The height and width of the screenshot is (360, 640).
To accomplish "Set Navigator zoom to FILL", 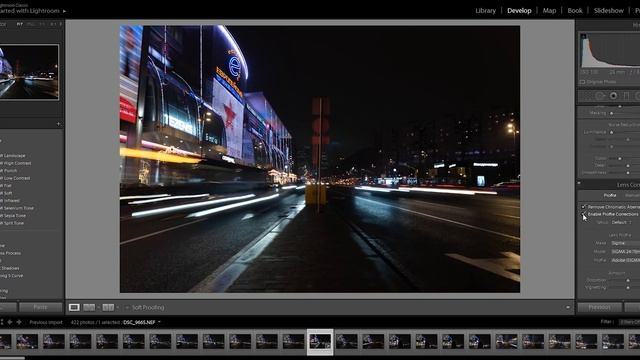I will 31,24.
